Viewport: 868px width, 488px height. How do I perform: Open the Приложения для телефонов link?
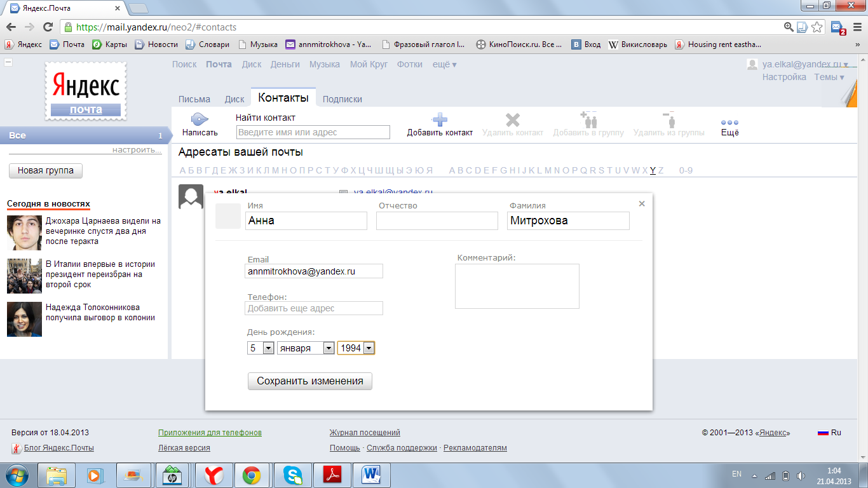click(x=210, y=433)
